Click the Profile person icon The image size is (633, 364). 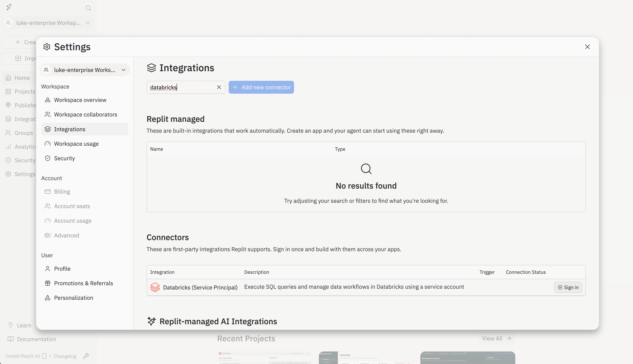tap(48, 269)
